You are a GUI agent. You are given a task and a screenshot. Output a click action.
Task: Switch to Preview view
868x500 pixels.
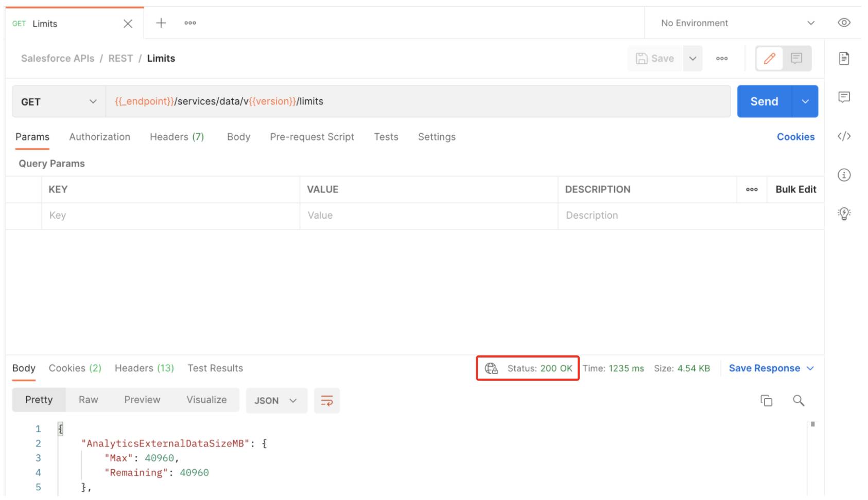click(142, 400)
